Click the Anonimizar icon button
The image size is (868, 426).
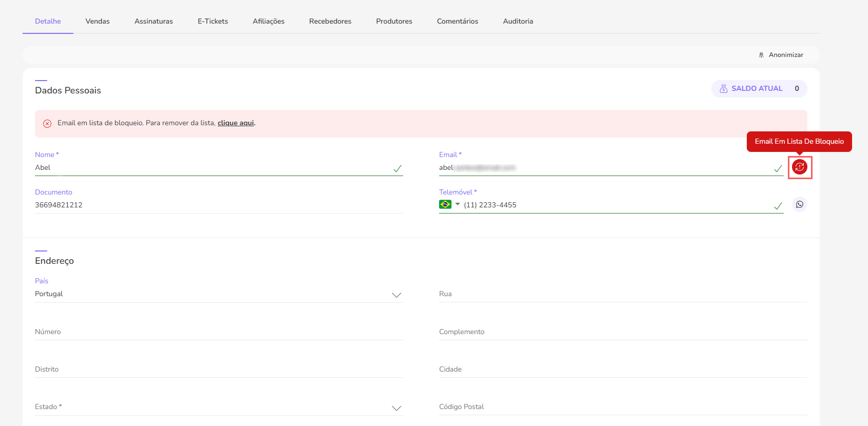point(761,55)
